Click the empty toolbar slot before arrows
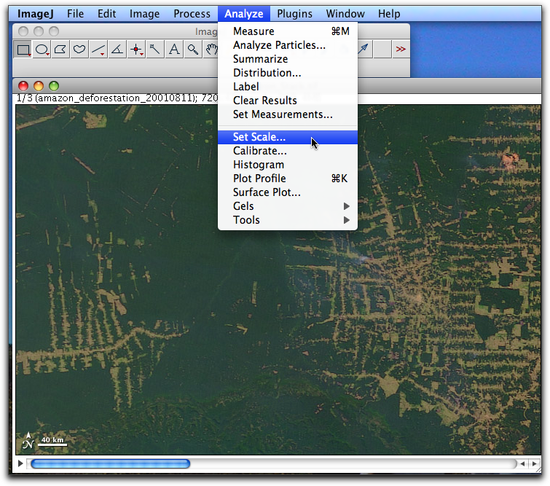The width and height of the screenshot is (550, 486). 382,49
